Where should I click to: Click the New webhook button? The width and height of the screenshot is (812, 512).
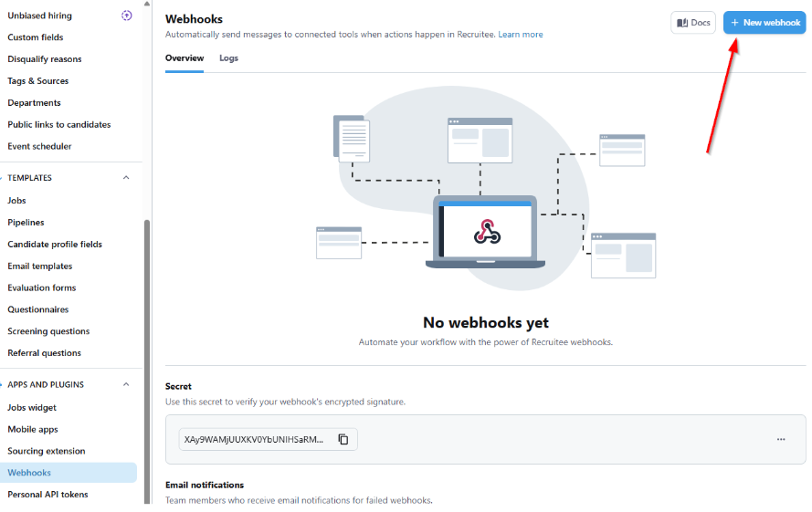coord(765,23)
